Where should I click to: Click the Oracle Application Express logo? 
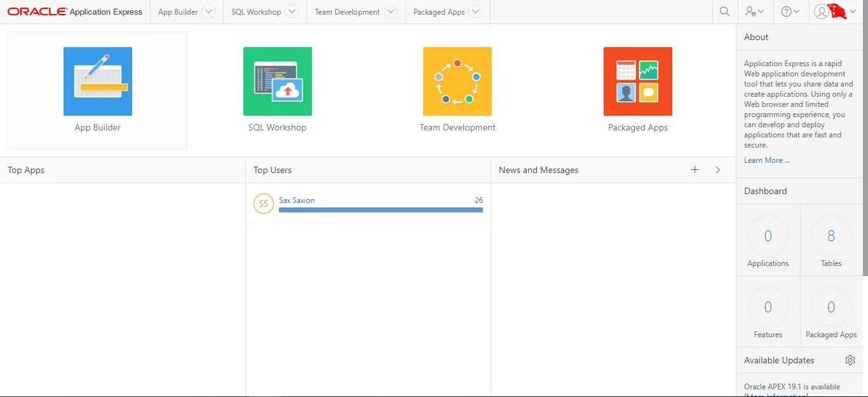click(x=75, y=11)
